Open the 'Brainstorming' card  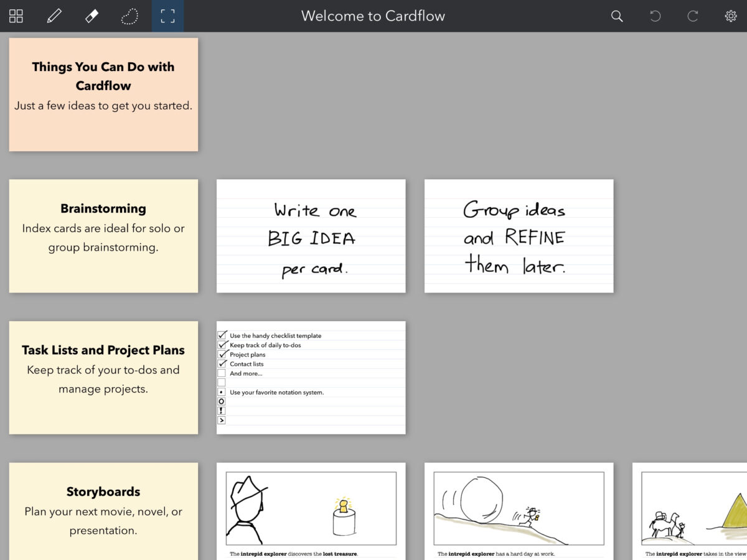tap(103, 236)
